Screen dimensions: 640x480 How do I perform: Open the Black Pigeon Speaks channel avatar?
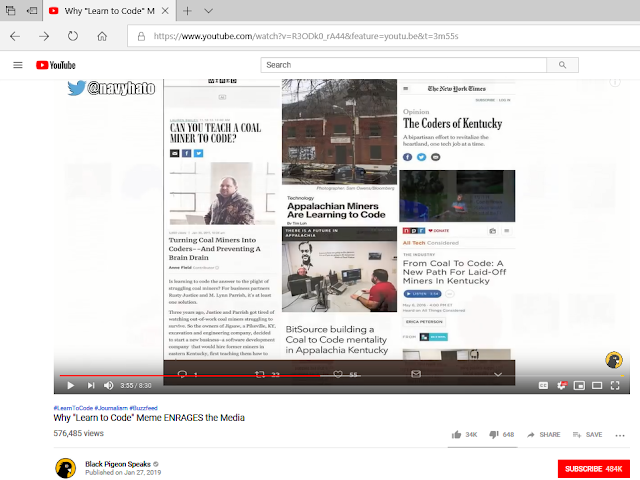pos(65,468)
